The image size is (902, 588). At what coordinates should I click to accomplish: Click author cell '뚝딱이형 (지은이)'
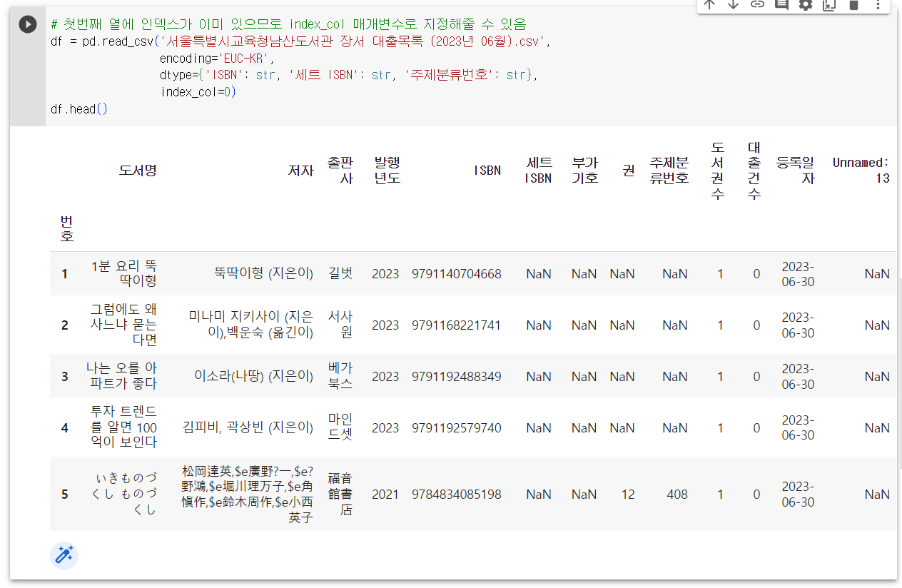[263, 273]
